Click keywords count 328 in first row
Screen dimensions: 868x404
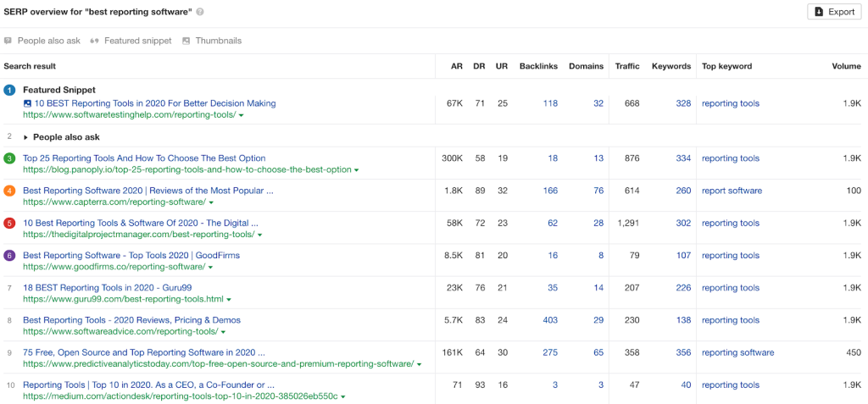click(x=683, y=103)
